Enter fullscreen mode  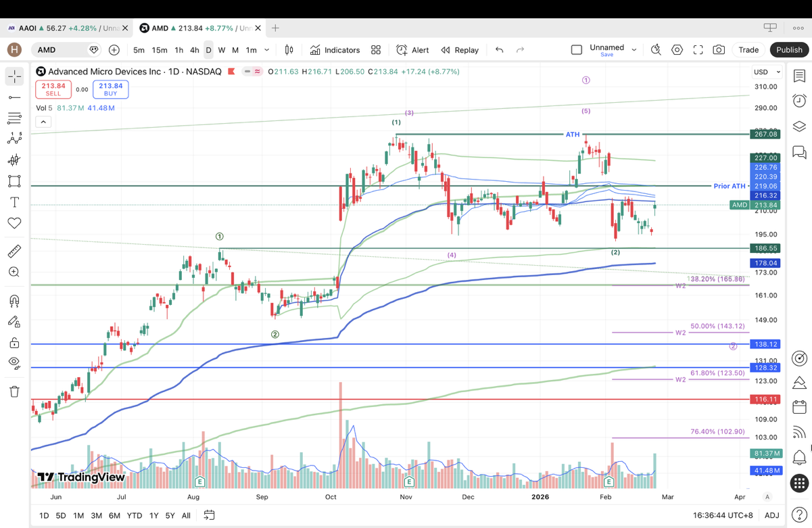point(698,50)
